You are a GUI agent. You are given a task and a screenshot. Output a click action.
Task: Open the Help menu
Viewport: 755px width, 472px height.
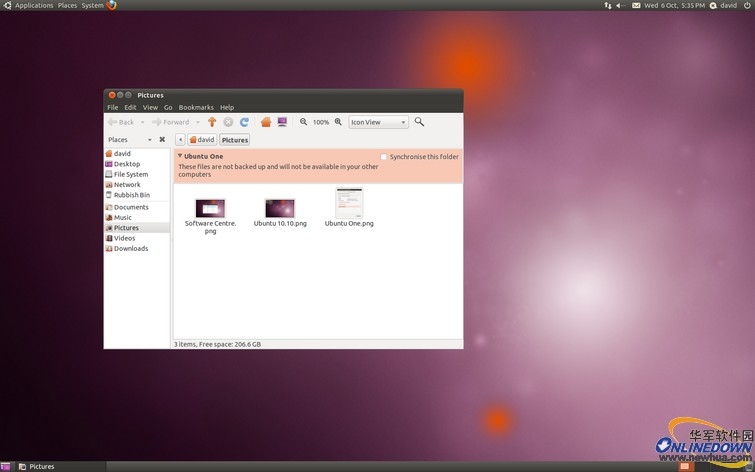pyautogui.click(x=227, y=107)
